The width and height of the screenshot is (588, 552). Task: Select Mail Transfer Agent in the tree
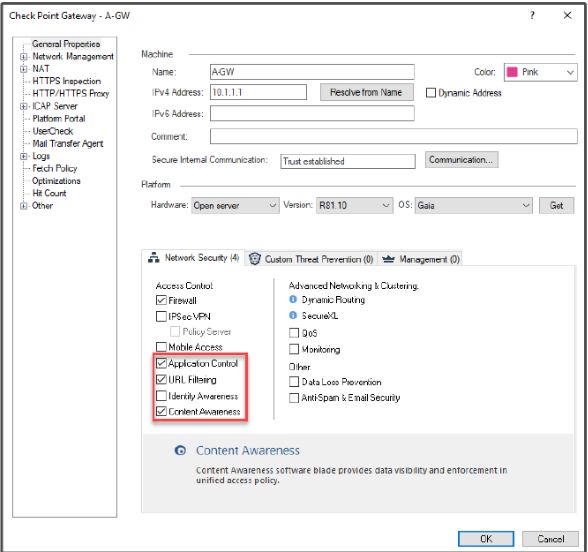point(68,143)
